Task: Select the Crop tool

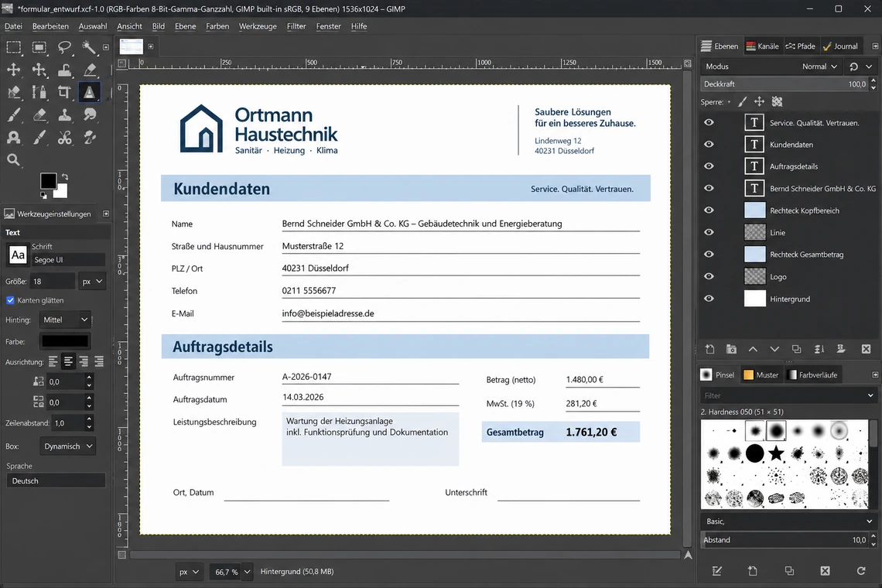Action: pos(65,92)
